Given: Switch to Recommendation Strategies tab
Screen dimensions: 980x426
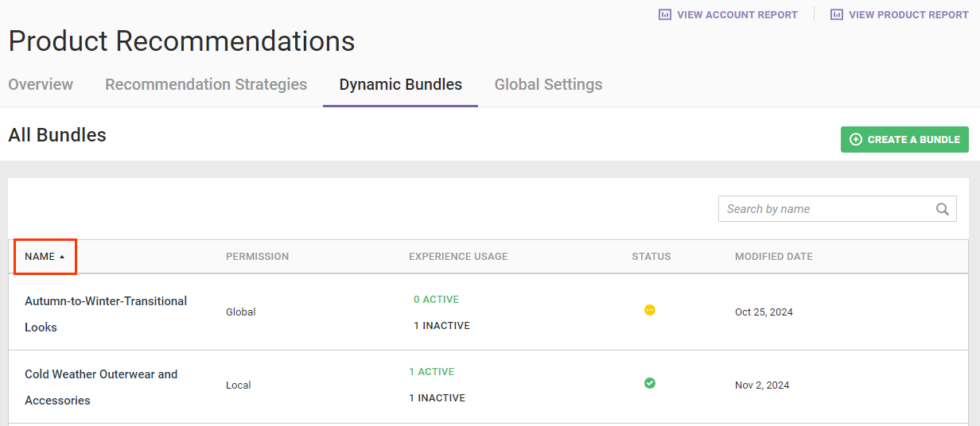Looking at the screenshot, I should (x=206, y=84).
